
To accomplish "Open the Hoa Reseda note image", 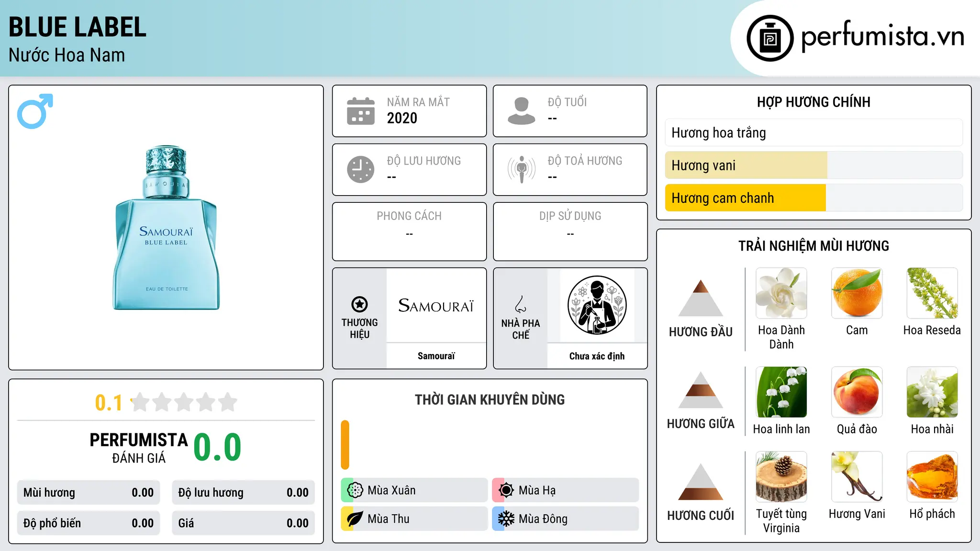I will 932,293.
